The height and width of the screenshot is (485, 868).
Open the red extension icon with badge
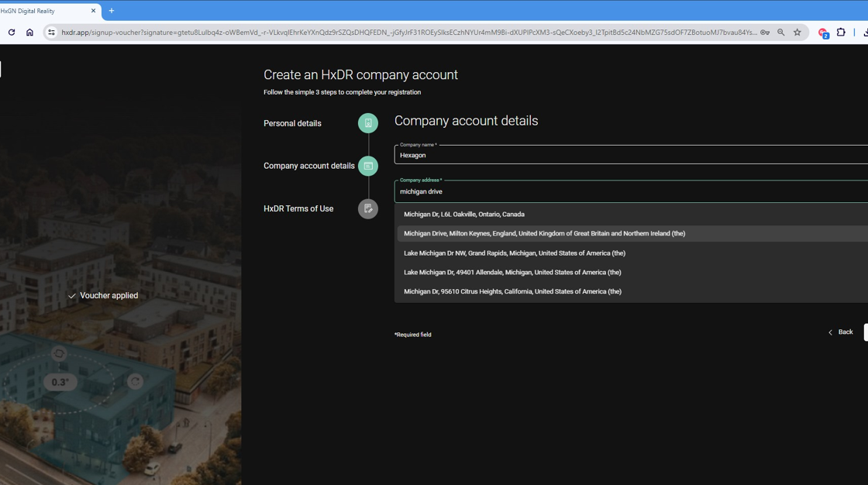pos(823,33)
